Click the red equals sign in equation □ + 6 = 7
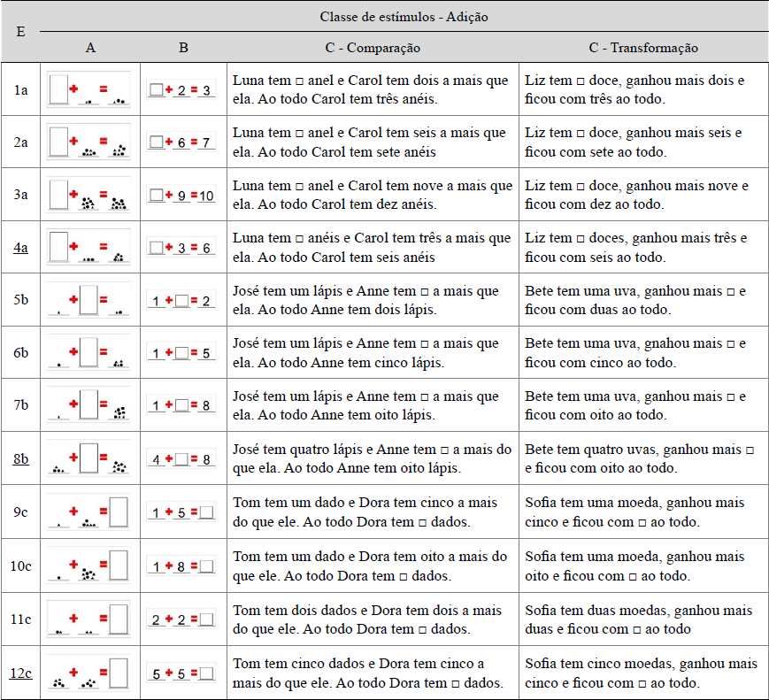 (194, 142)
